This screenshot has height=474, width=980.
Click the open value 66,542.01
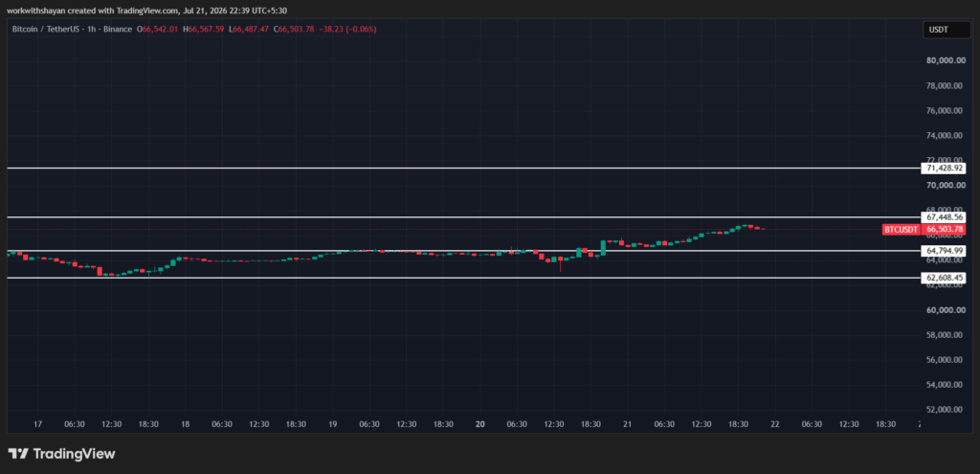tap(160, 29)
